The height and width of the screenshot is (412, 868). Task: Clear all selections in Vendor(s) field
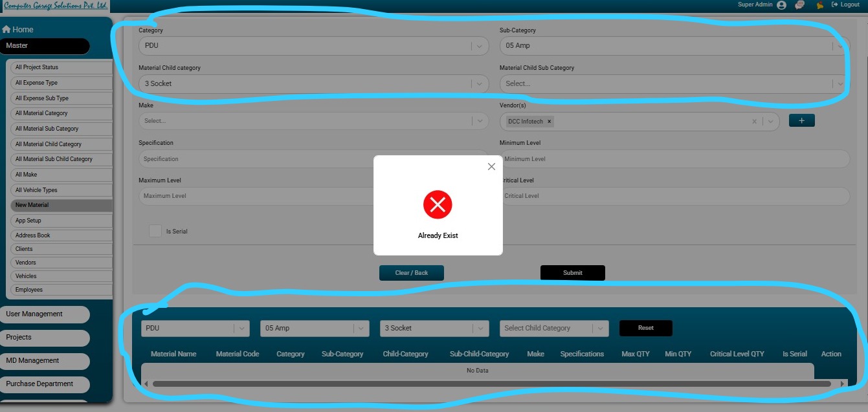coord(754,122)
